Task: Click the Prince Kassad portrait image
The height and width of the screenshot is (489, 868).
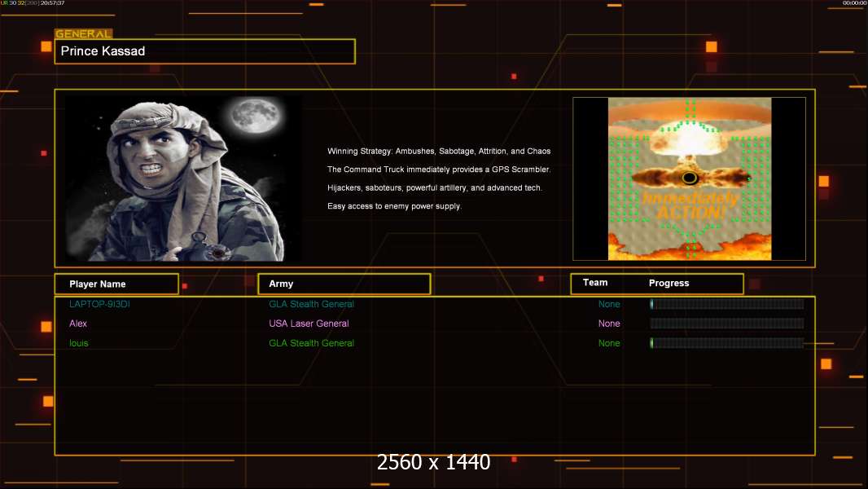Action: click(x=183, y=178)
